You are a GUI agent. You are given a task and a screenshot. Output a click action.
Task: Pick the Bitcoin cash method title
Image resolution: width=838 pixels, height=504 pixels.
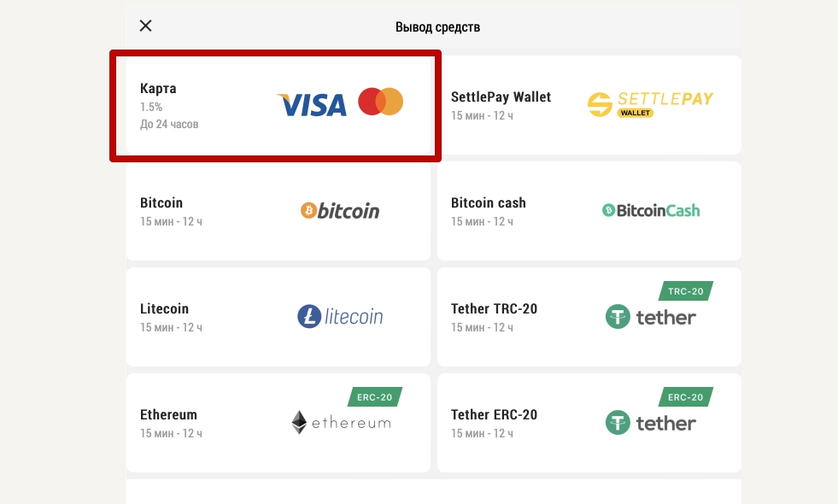pyautogui.click(x=489, y=203)
